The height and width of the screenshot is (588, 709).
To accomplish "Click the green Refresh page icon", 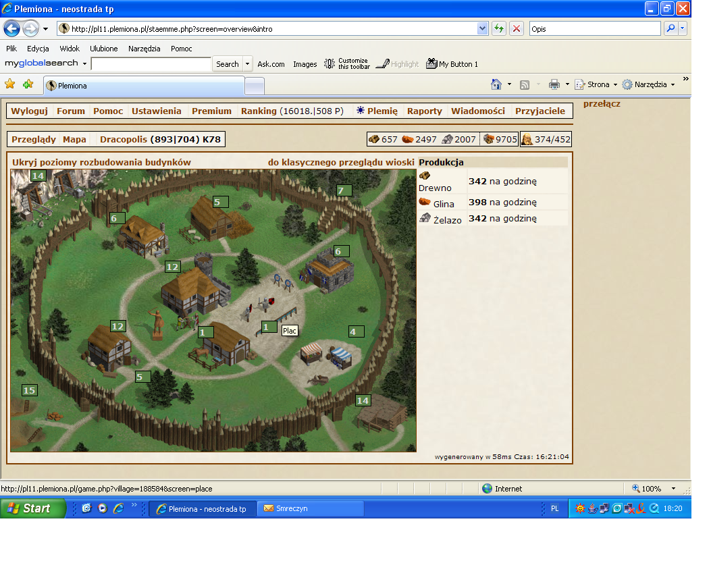I will click(499, 29).
